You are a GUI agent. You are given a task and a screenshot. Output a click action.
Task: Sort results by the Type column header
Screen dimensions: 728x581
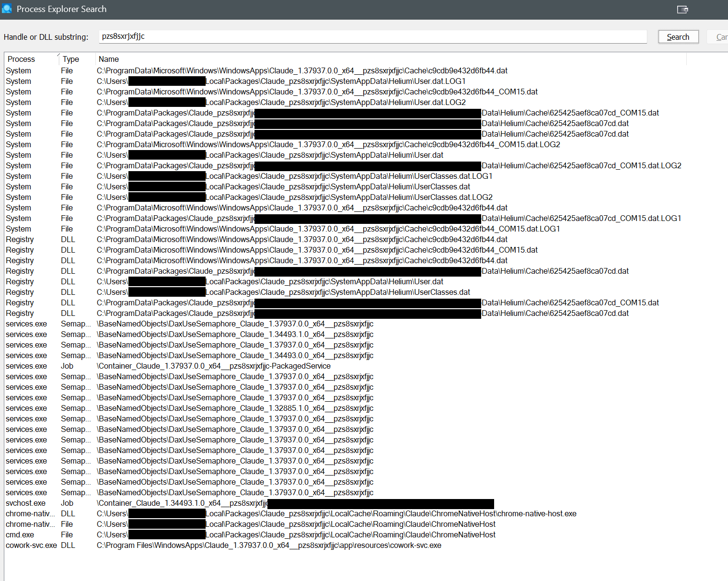(x=77, y=59)
